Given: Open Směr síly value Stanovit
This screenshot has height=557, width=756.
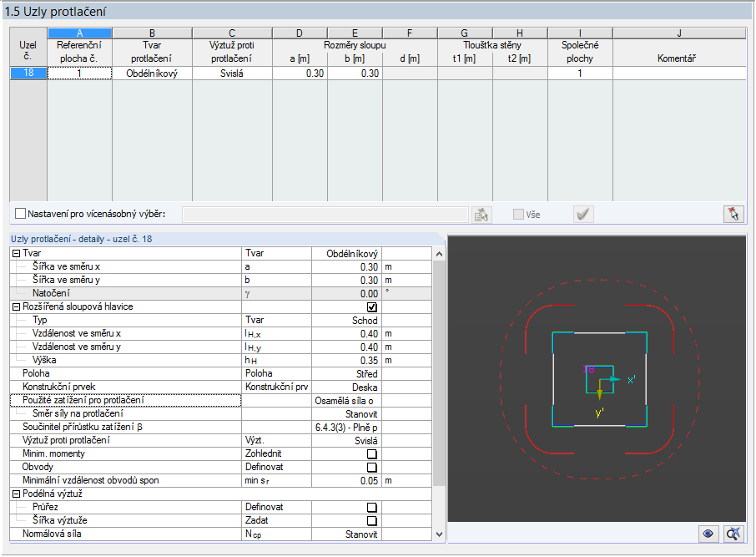Looking at the screenshot, I should click(x=346, y=414).
